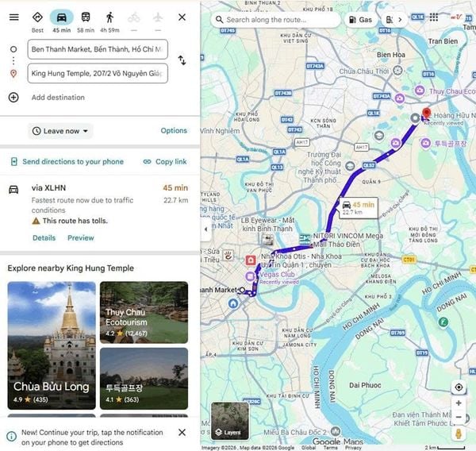
Task: Zoom out on the map
Action: (x=459, y=417)
